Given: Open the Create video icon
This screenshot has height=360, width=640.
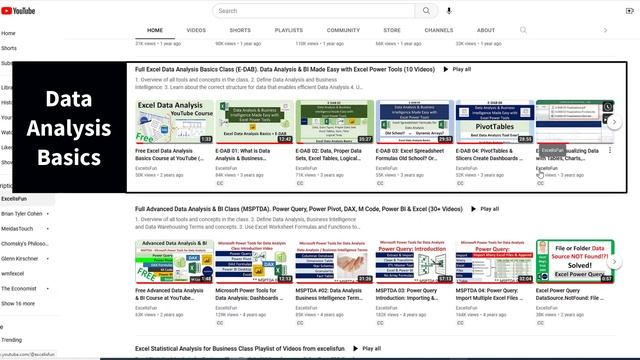Looking at the screenshot, I should (629, 11).
